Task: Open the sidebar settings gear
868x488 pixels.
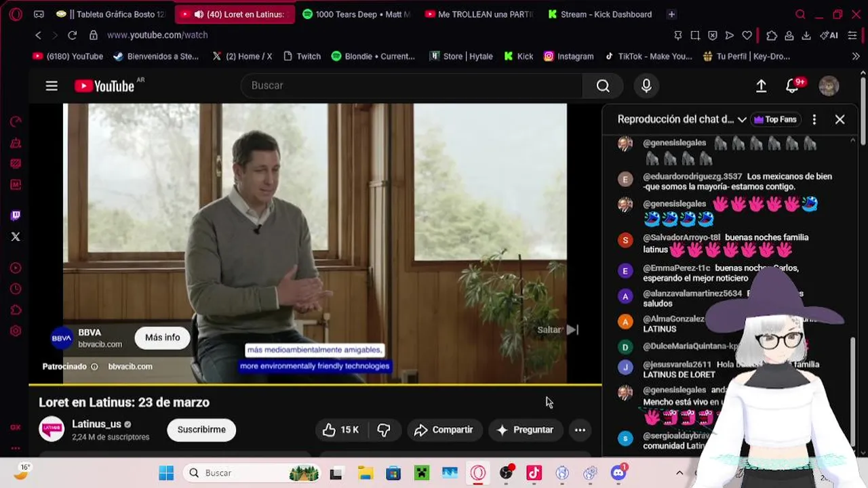Action: (16, 331)
